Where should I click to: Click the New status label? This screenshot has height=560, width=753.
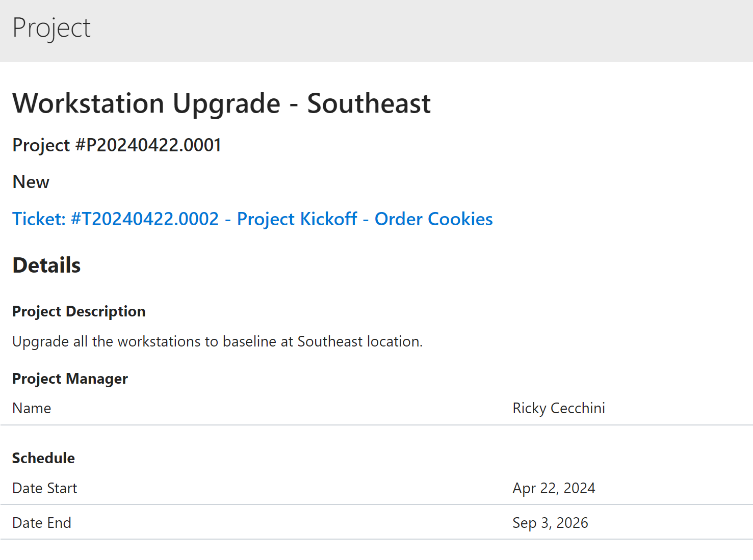(31, 182)
